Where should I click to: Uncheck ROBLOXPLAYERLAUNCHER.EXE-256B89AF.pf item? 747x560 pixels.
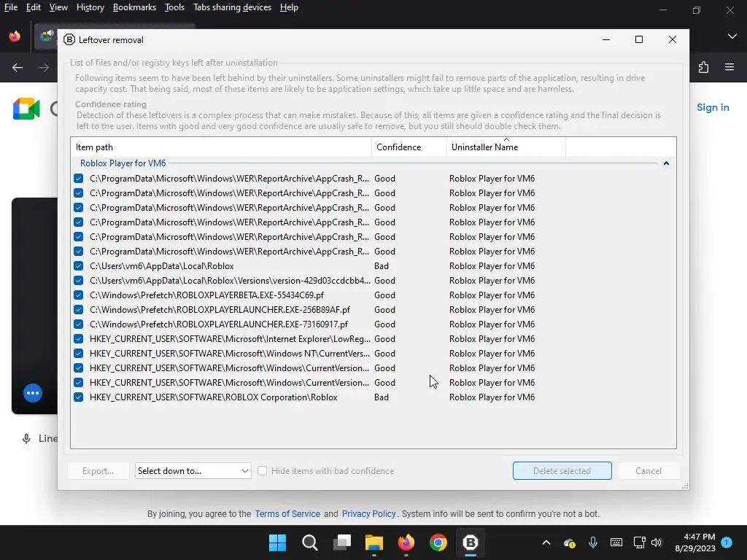(x=79, y=309)
